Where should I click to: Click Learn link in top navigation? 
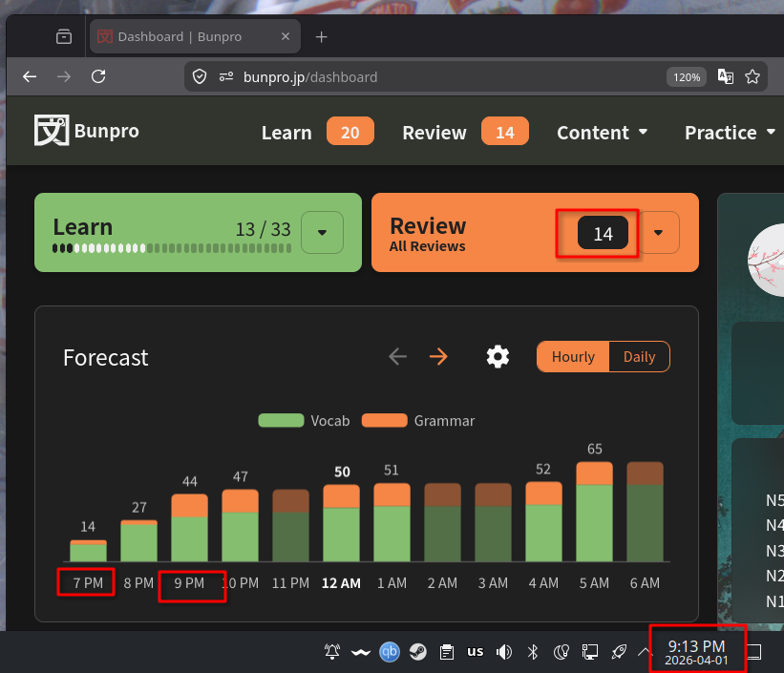click(x=286, y=133)
